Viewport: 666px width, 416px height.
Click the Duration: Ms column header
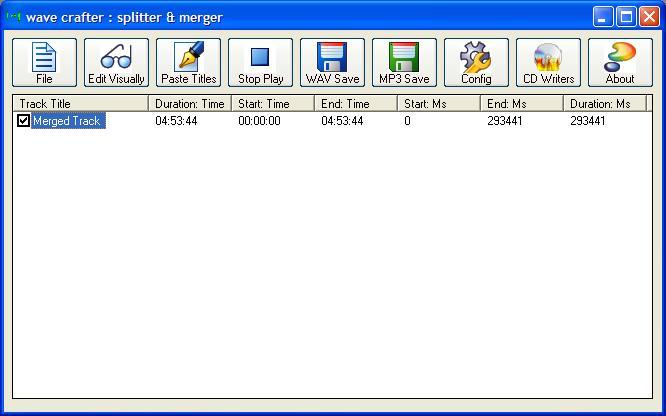[605, 104]
